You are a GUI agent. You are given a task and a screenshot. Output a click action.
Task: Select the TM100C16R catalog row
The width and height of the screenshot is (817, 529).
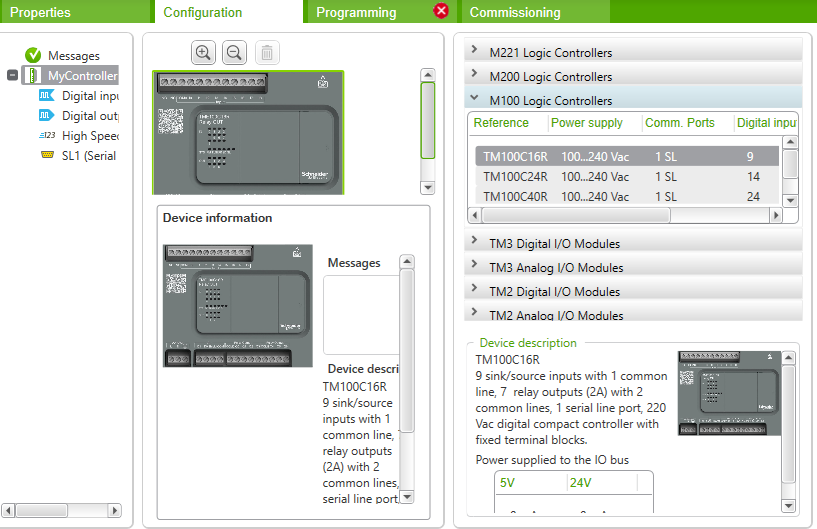627,156
